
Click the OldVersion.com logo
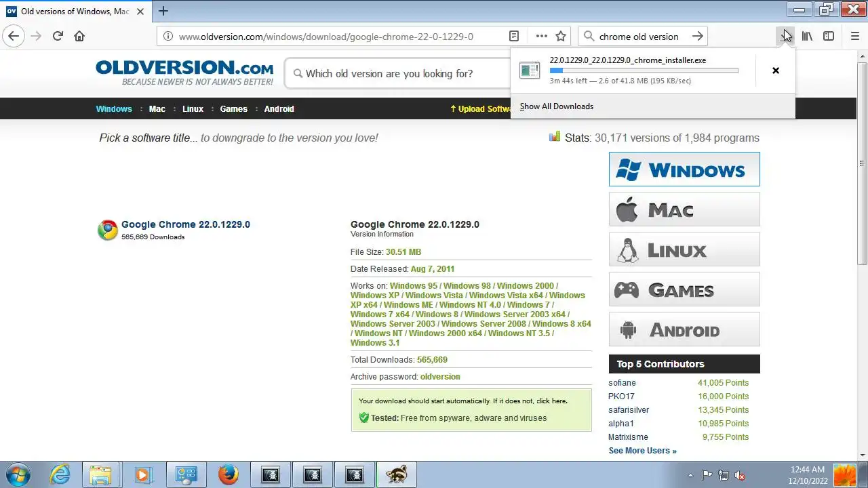point(184,73)
